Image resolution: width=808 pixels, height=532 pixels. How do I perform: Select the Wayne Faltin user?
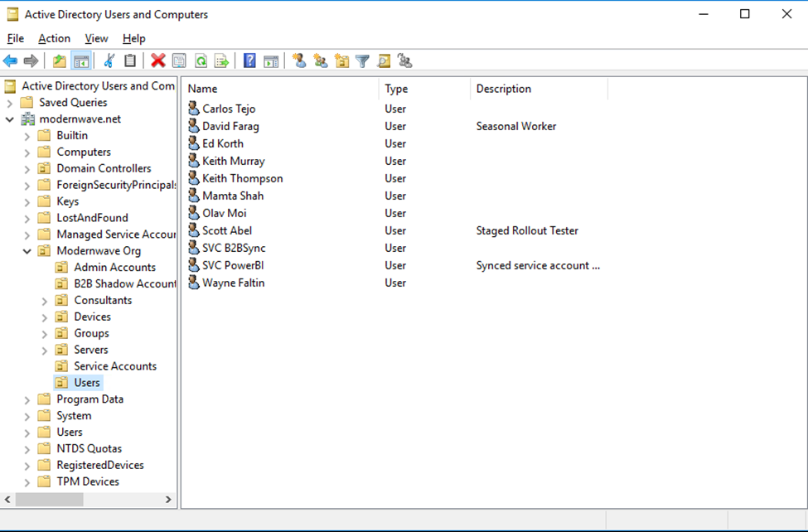[234, 283]
